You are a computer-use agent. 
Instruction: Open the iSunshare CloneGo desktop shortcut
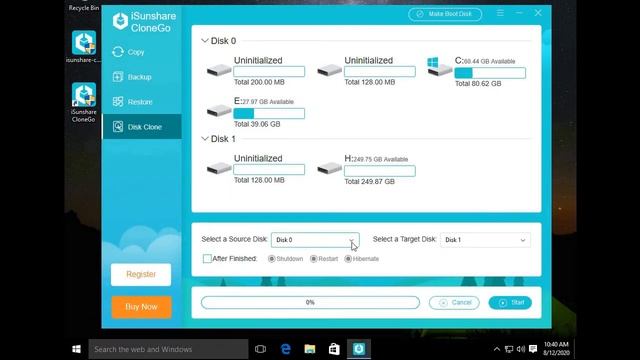(x=84, y=102)
